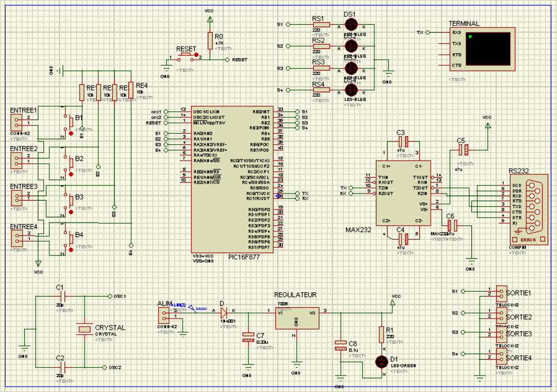Toggle the RESET button red actuator
This screenshot has width=557, height=392.
pyautogui.click(x=196, y=55)
